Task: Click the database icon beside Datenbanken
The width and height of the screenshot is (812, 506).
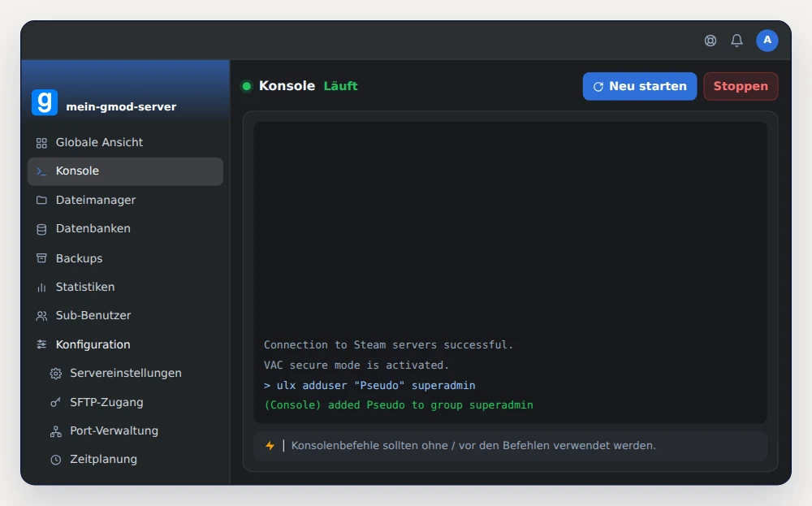Action: point(41,229)
